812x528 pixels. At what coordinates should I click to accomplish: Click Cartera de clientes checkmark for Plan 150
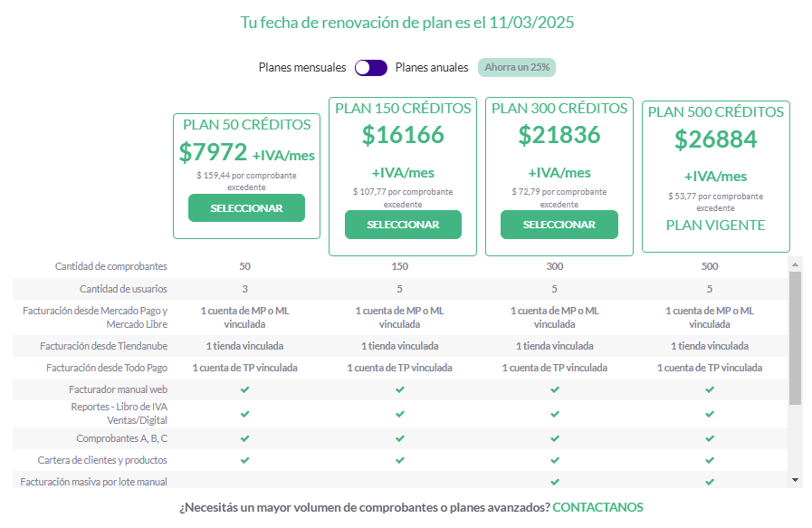(400, 460)
